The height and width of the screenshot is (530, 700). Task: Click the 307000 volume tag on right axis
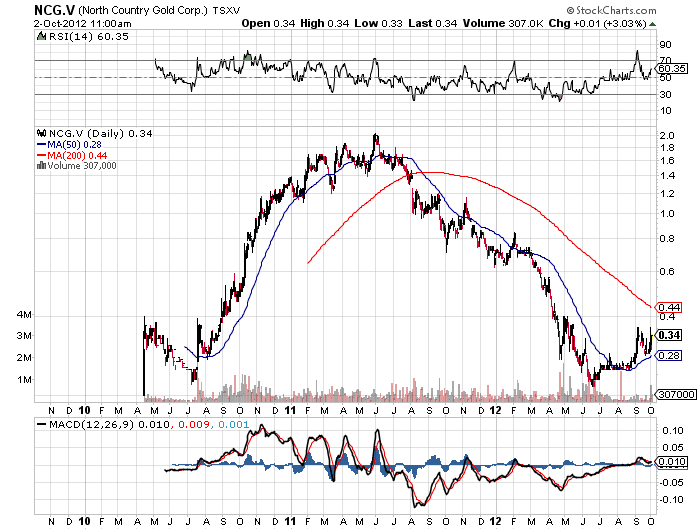[x=677, y=394]
